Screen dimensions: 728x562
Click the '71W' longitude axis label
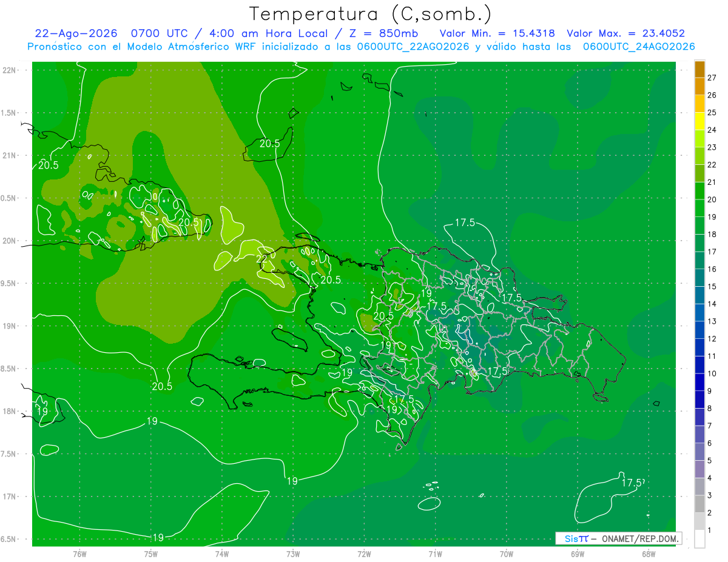435,554
